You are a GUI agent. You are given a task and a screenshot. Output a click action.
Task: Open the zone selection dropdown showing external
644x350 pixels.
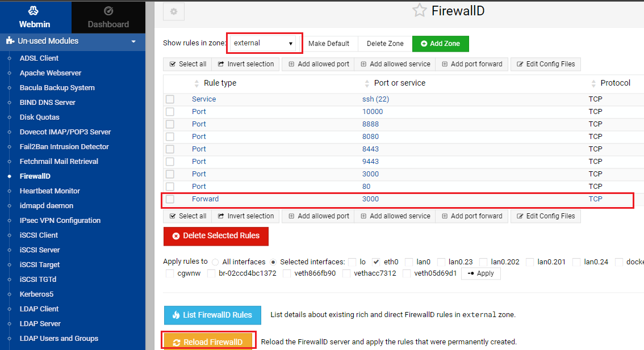tap(264, 43)
